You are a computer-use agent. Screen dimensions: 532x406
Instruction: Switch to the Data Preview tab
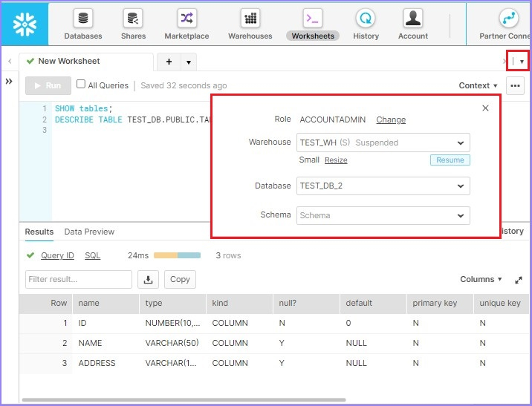pyautogui.click(x=89, y=232)
